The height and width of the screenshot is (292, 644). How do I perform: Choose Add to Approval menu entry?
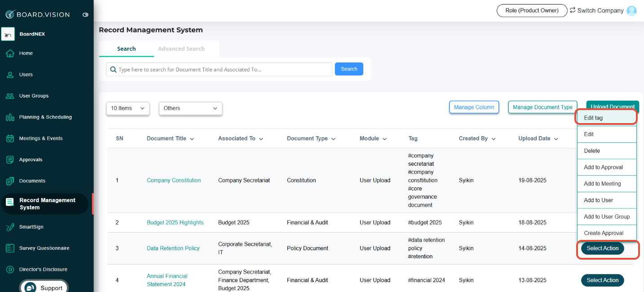(607, 167)
